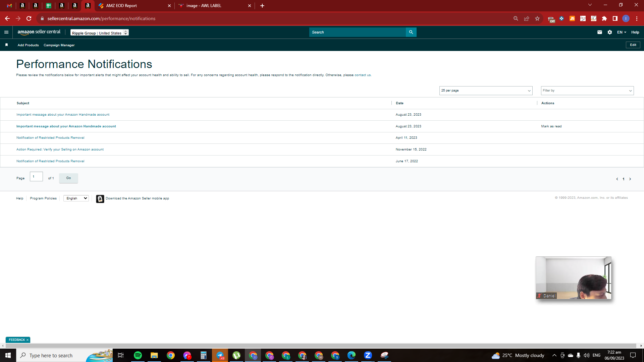The width and height of the screenshot is (644, 362).
Task: Open the settings gear in Seller Central
Action: 610,32
